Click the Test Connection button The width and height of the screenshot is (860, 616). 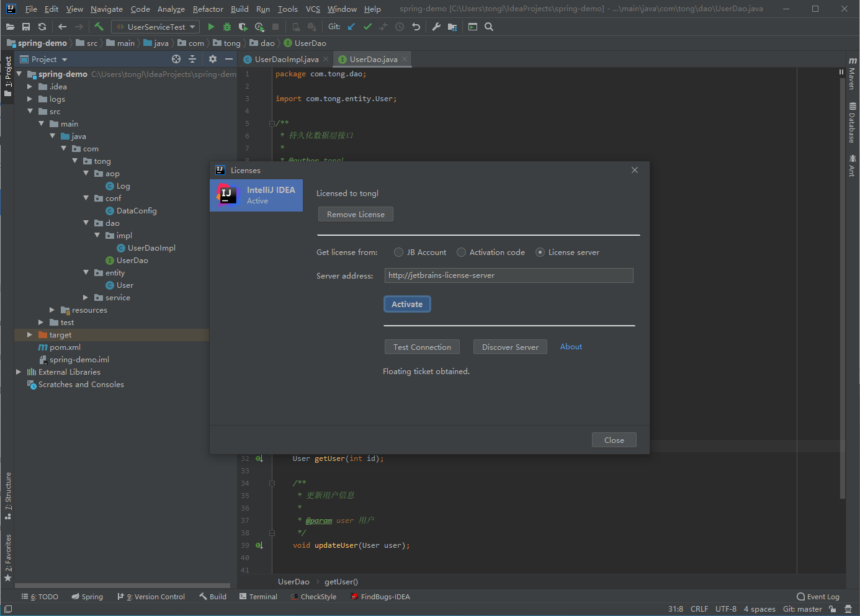pos(422,347)
